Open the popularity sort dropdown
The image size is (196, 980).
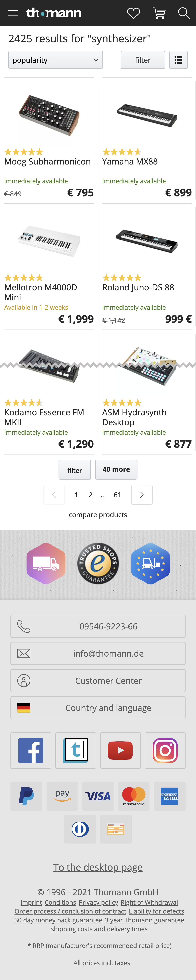click(56, 60)
